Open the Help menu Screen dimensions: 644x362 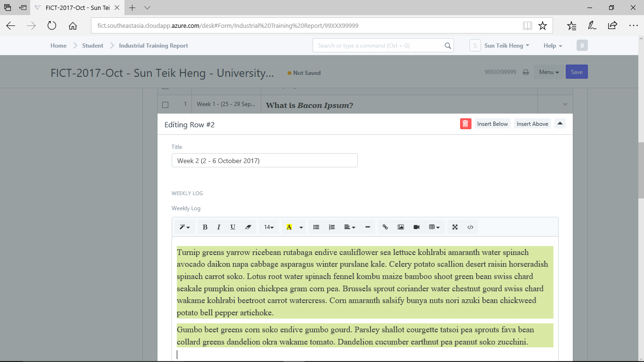(x=553, y=46)
